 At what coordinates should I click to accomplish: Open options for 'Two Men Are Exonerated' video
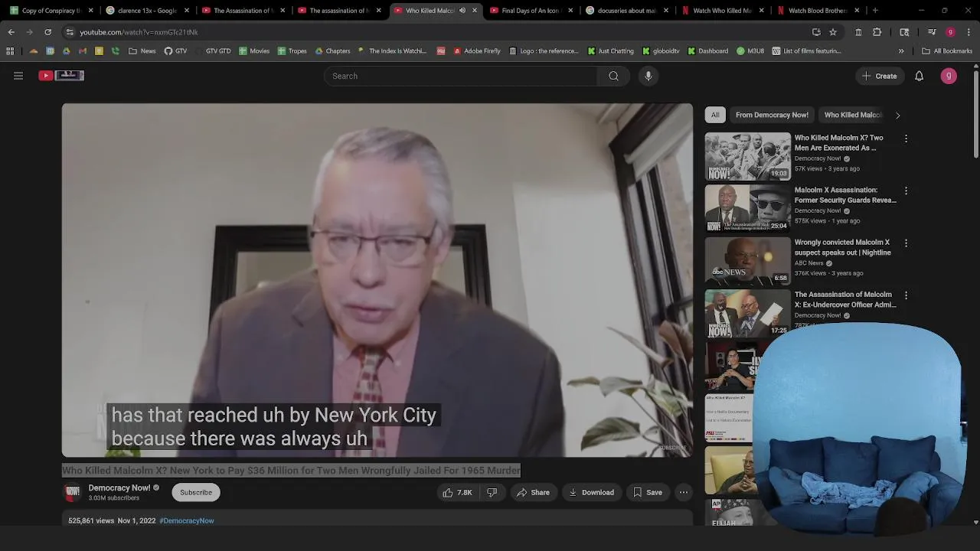tap(906, 139)
